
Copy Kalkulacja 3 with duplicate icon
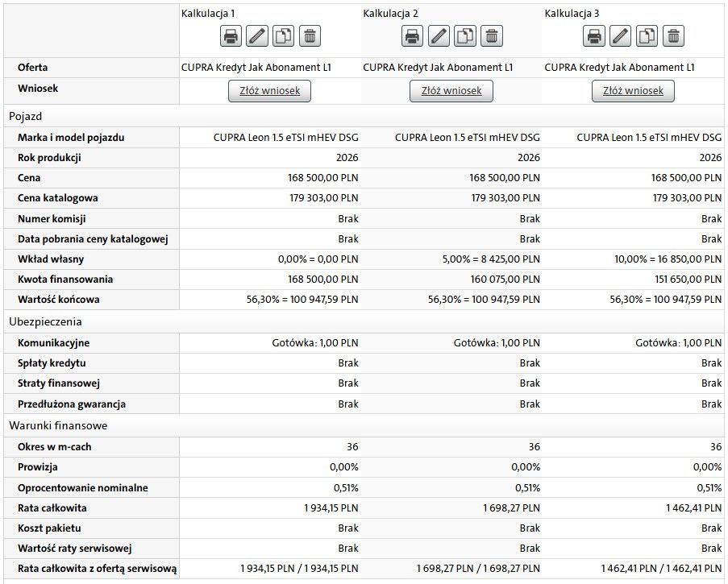(x=647, y=35)
